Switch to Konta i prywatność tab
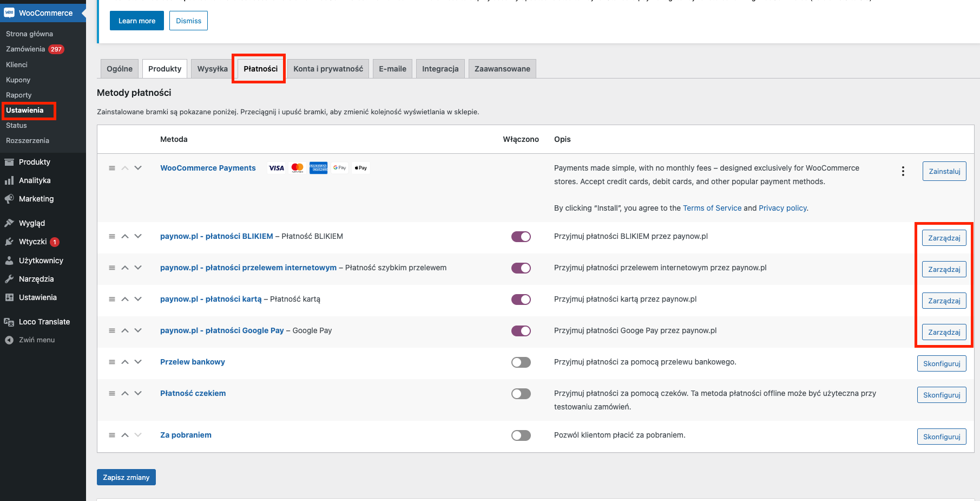This screenshot has width=980, height=501. coord(328,69)
